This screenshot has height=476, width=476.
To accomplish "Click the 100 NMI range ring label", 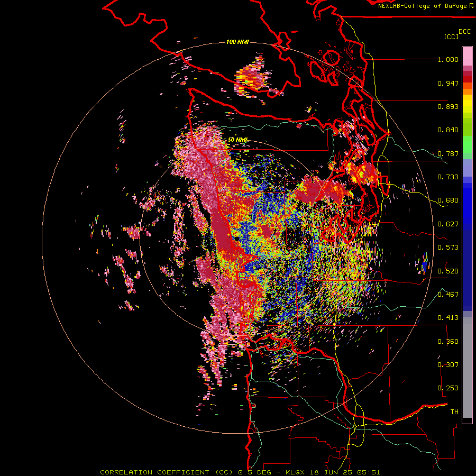I will pyautogui.click(x=237, y=42).
